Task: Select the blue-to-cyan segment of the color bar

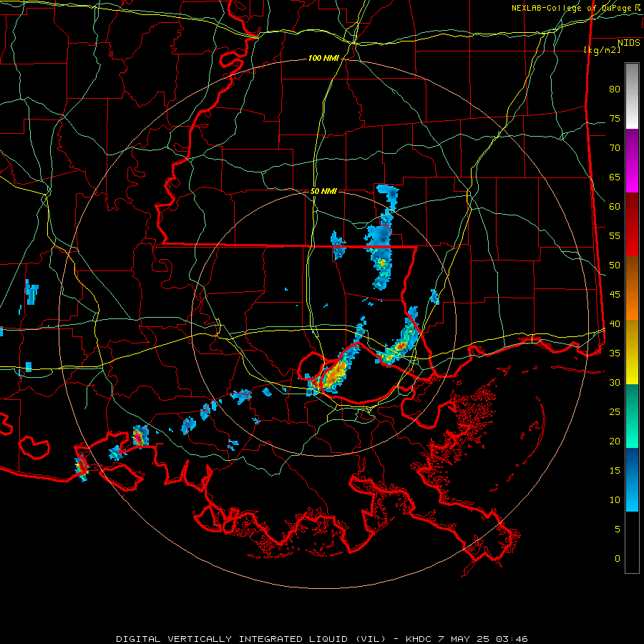Action: tap(632, 479)
